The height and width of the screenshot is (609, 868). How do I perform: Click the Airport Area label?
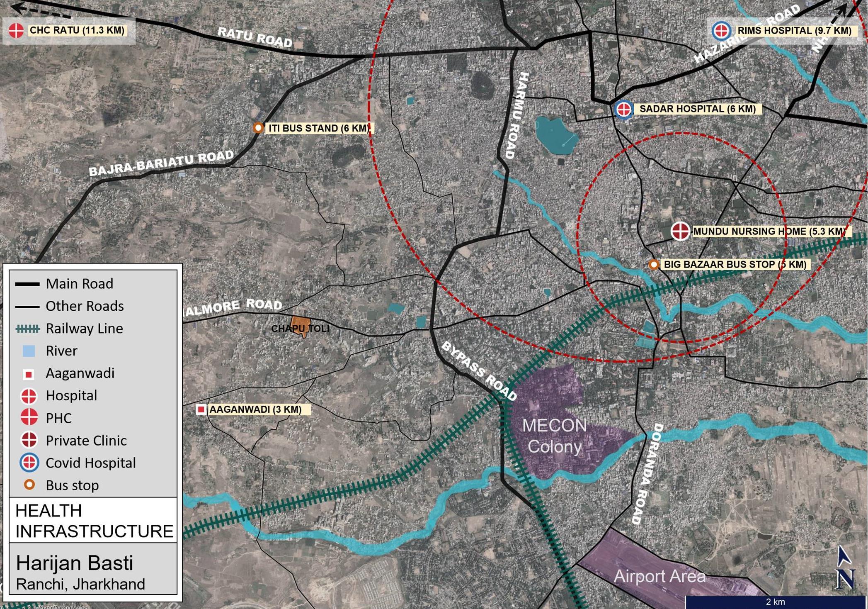[659, 576]
